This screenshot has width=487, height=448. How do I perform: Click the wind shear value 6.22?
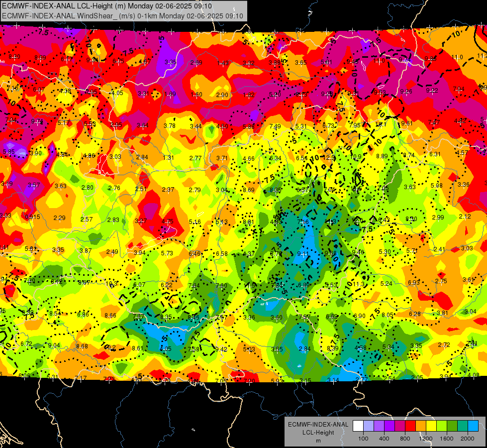pos(167,285)
